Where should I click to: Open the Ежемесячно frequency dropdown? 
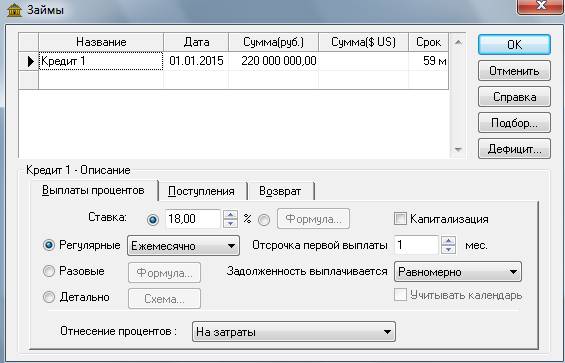click(x=183, y=246)
